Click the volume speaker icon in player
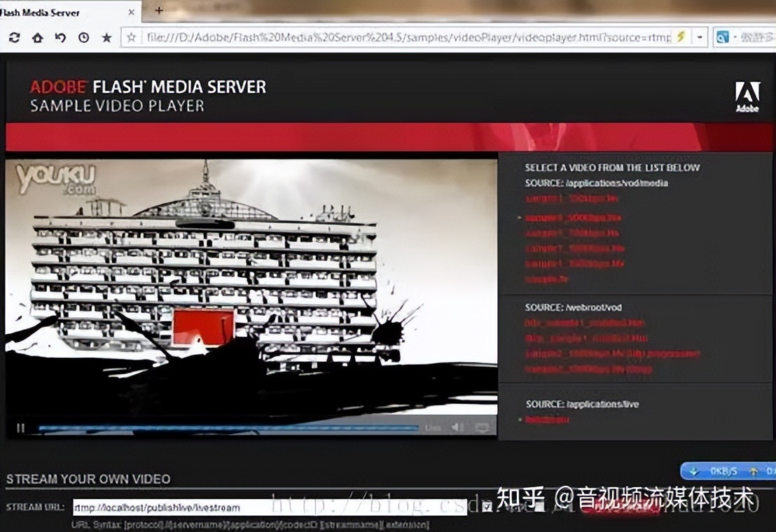776x532 pixels. 458,427
